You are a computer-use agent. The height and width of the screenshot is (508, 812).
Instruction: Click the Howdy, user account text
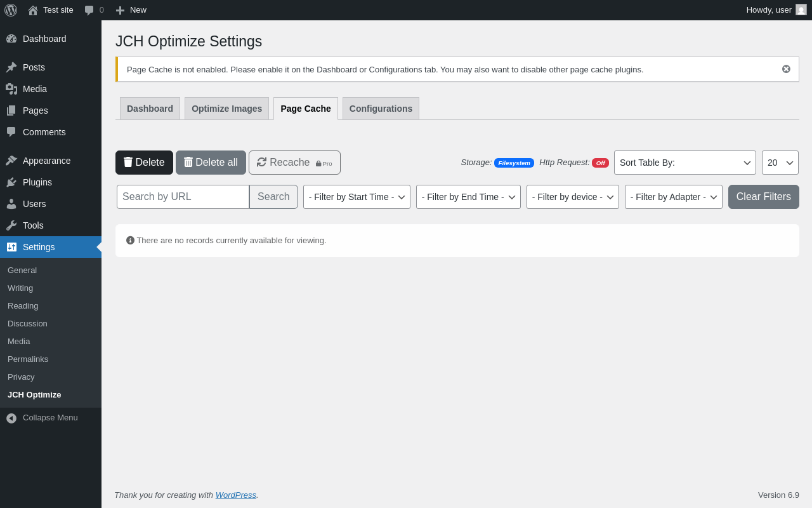point(769,10)
